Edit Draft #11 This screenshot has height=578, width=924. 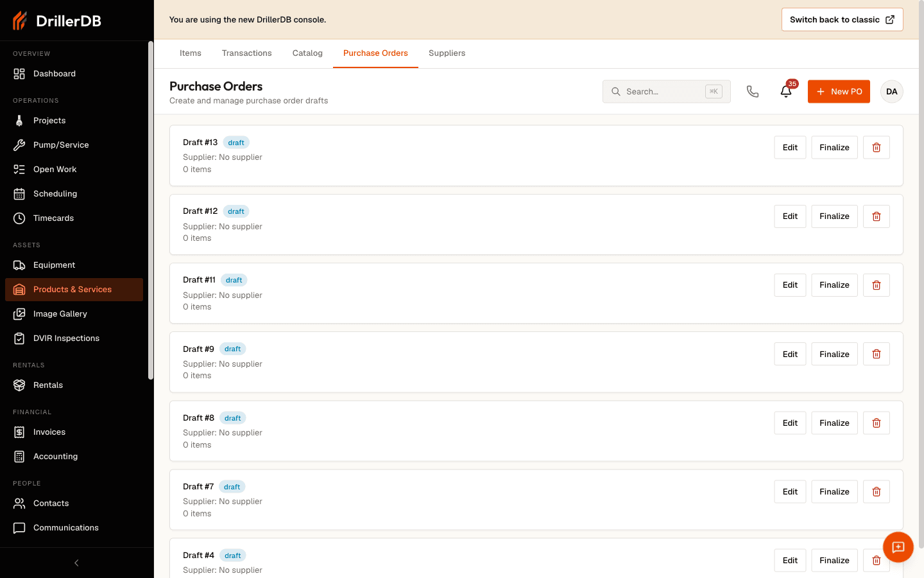point(790,285)
